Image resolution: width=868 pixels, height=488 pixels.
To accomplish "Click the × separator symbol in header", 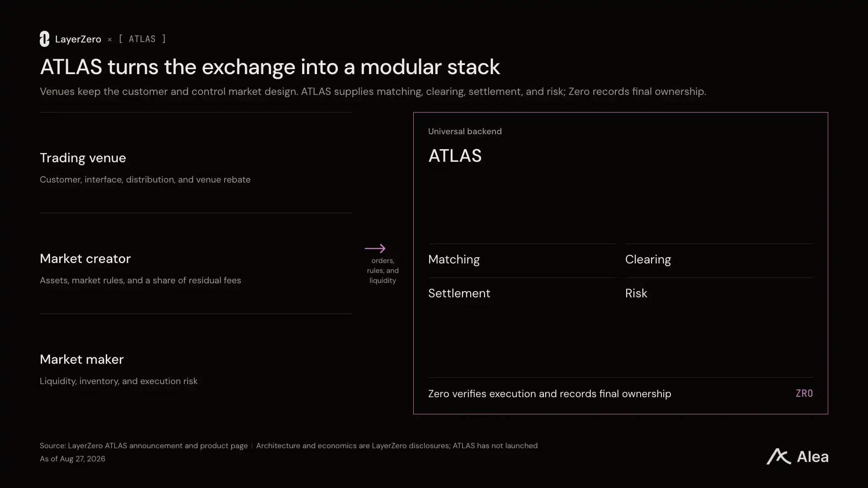I will tap(109, 40).
